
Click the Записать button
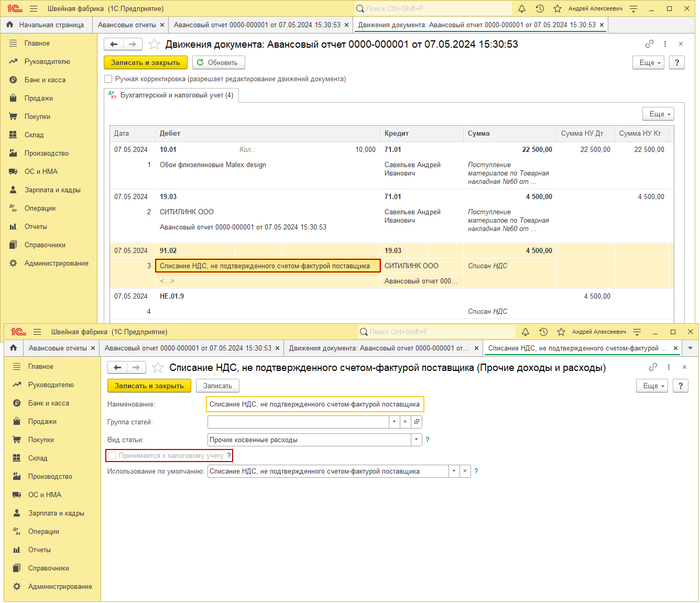(x=217, y=386)
